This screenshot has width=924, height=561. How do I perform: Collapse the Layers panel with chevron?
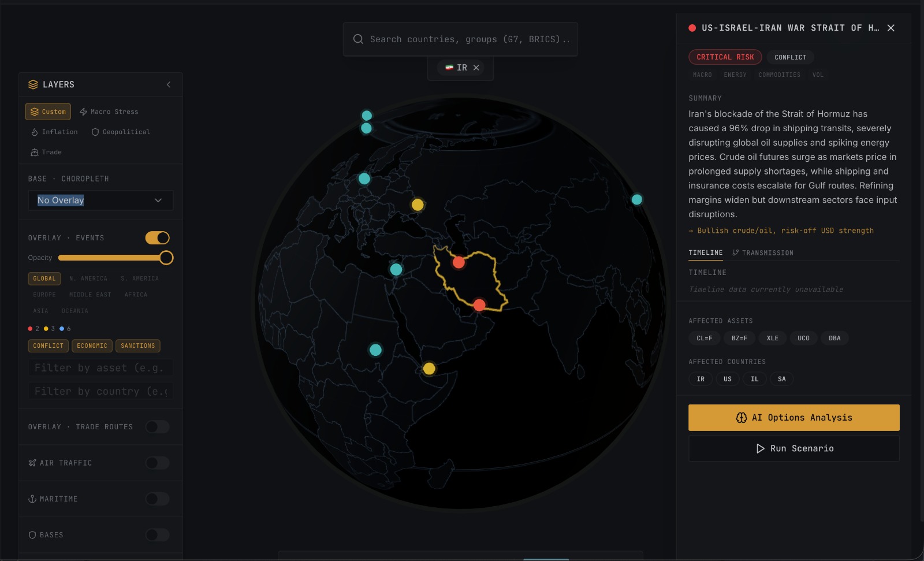[169, 84]
